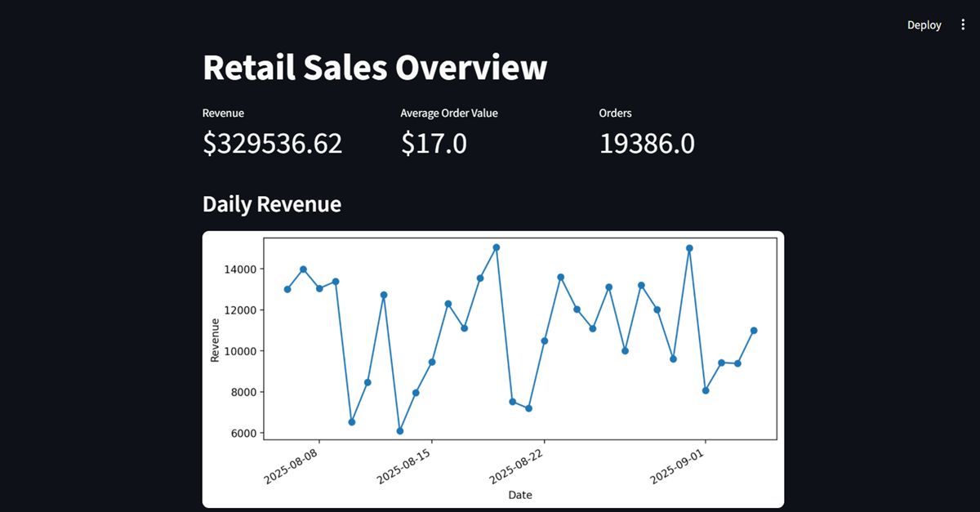Click the Revenue metric value $329536.62
This screenshot has height=512, width=980.
point(273,144)
